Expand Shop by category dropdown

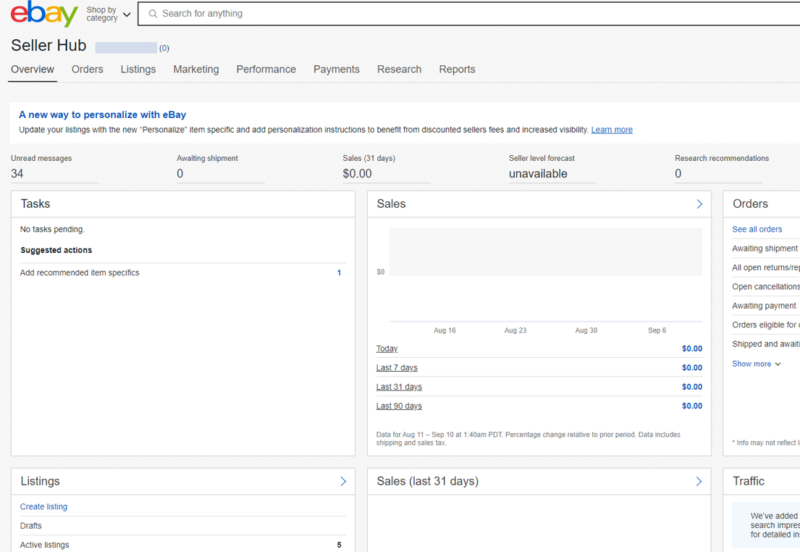coord(108,14)
